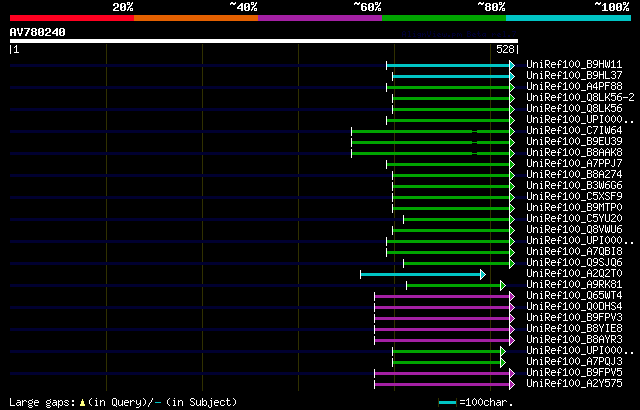Screen dimensions: 640x410
Task: Select the UniRef100_Q8VWU6 label
Action: point(574,230)
